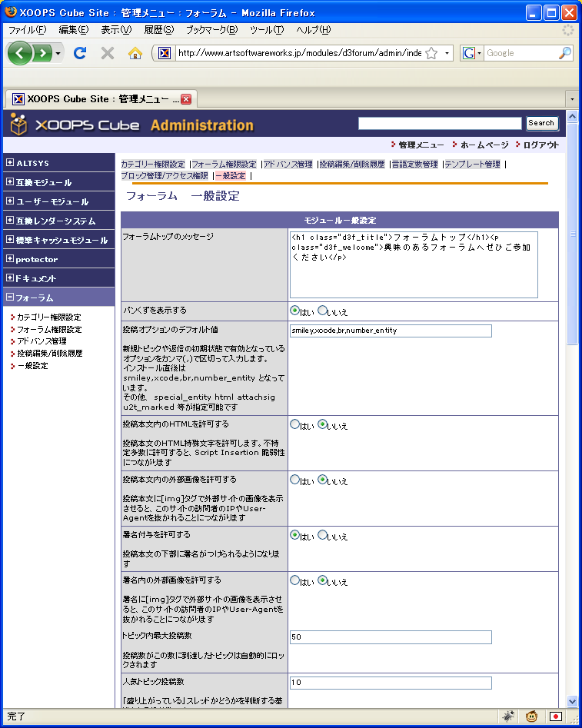
Task: Select いいえ for 署名付与を許可する
Action: 323,535
